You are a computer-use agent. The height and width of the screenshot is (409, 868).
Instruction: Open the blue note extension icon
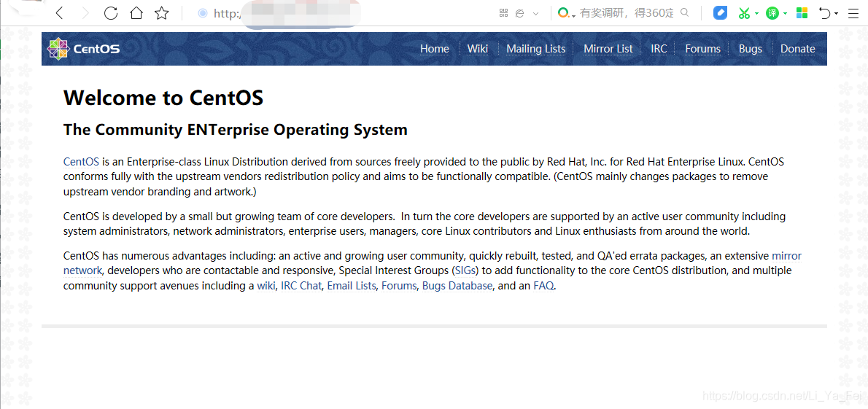tap(720, 12)
